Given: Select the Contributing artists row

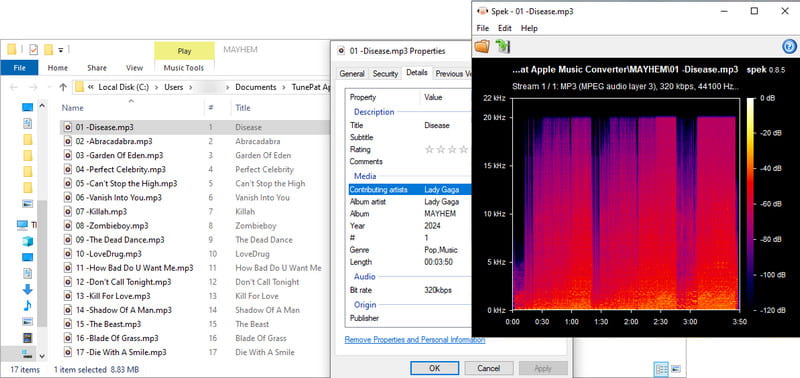Looking at the screenshot, I should (x=410, y=189).
